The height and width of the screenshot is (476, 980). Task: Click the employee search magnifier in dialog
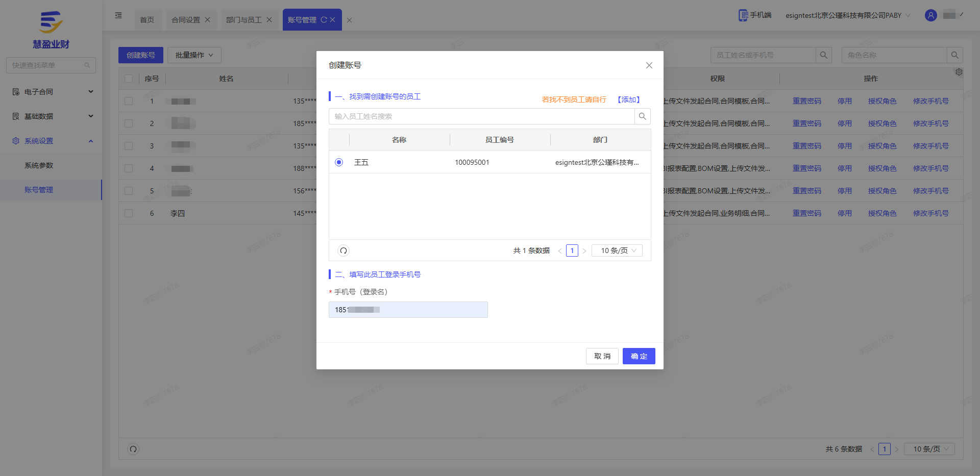tap(643, 116)
